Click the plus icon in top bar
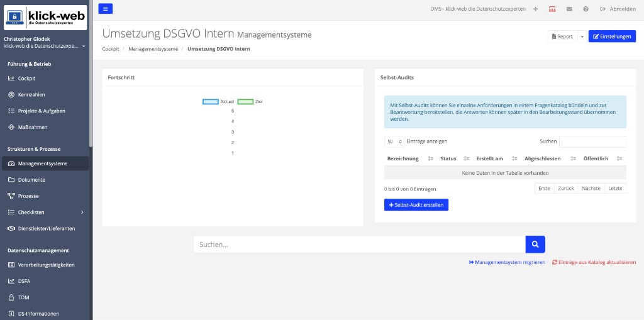This screenshot has height=320, width=644. click(536, 9)
